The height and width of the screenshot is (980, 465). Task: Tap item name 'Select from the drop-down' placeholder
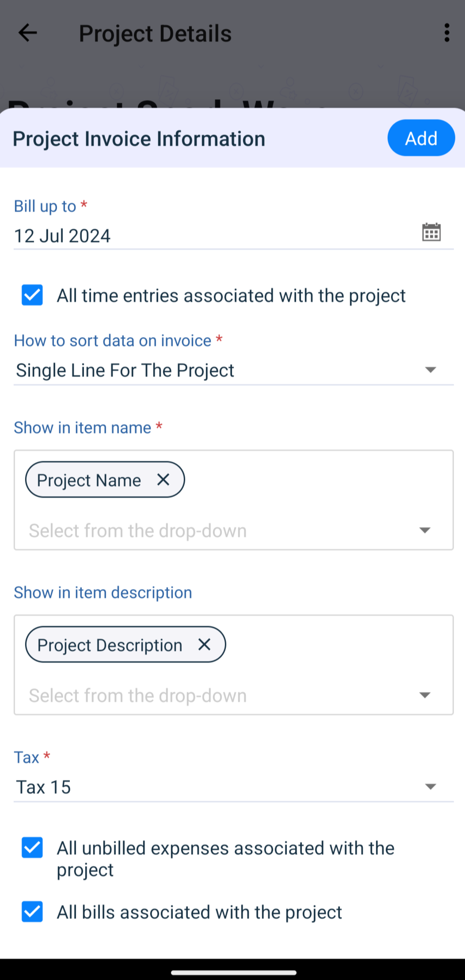click(x=138, y=530)
